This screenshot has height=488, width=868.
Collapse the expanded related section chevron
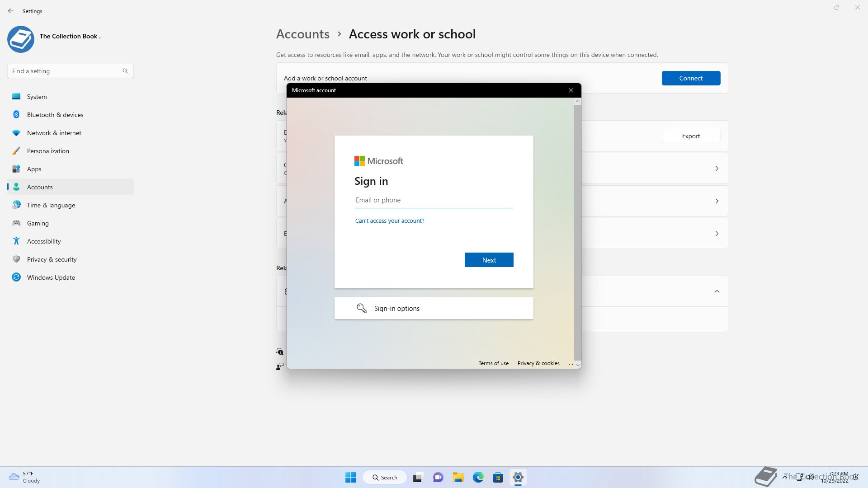coord(717,291)
